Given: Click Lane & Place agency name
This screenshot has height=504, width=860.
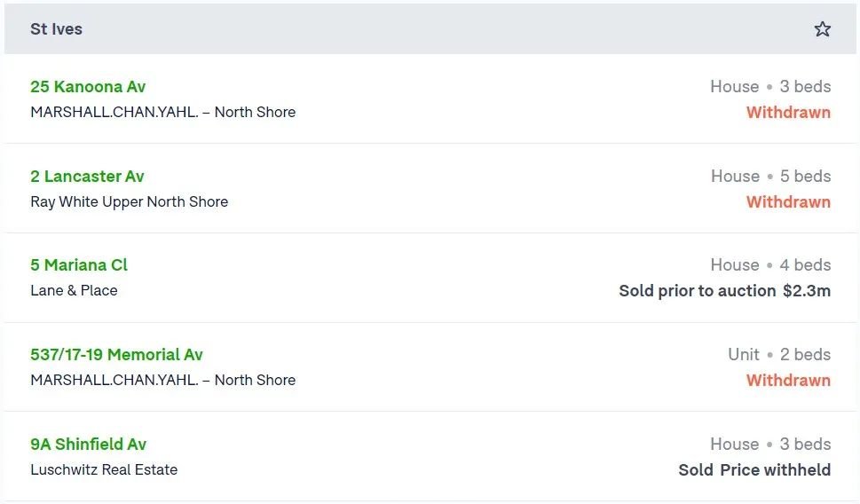Looking at the screenshot, I should (74, 290).
